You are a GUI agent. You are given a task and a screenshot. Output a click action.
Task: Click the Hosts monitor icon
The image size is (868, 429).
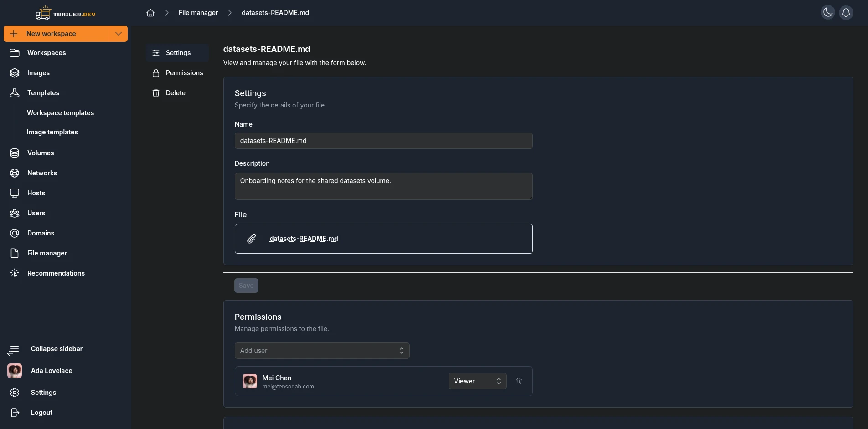click(x=15, y=193)
